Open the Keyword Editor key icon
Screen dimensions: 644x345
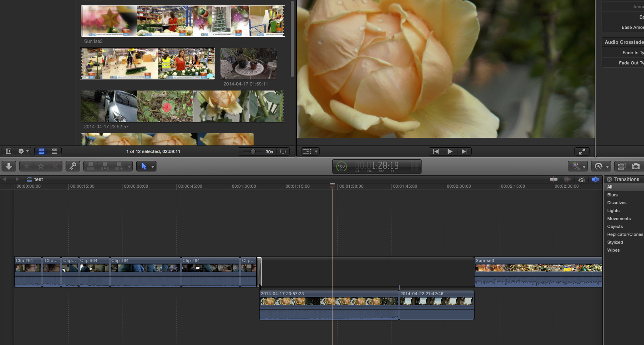click(73, 166)
